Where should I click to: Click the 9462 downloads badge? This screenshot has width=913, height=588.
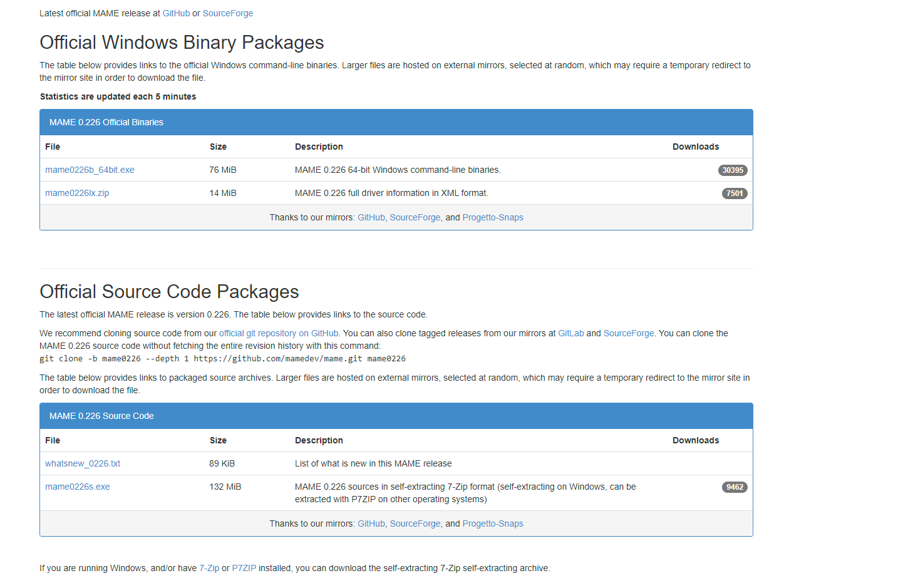735,487
